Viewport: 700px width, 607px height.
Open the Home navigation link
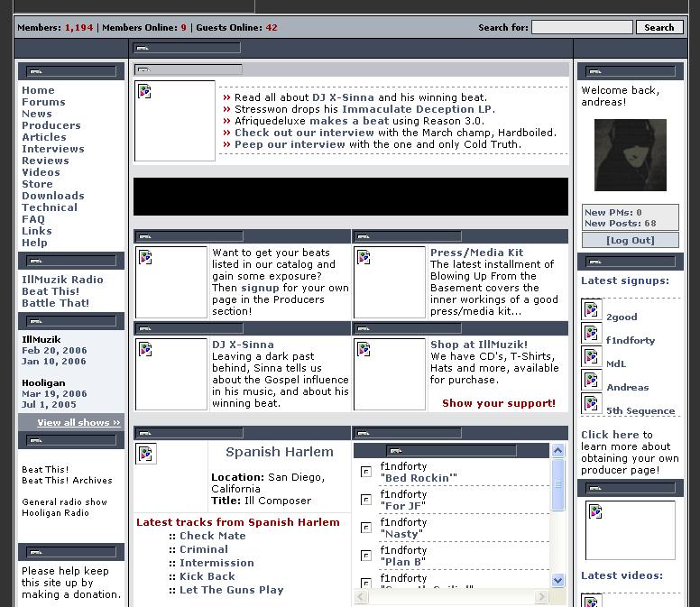tap(38, 90)
